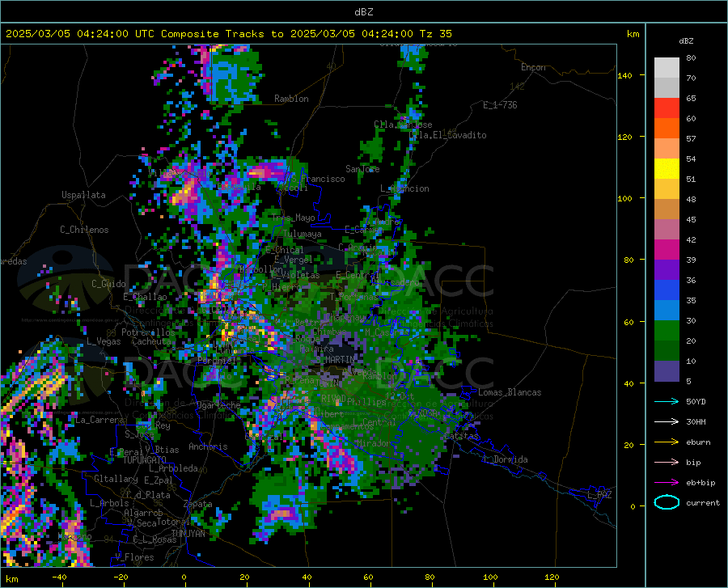The height and width of the screenshot is (588, 728).
Task: Click the 'C_Guido' map label
Action: 108,284
